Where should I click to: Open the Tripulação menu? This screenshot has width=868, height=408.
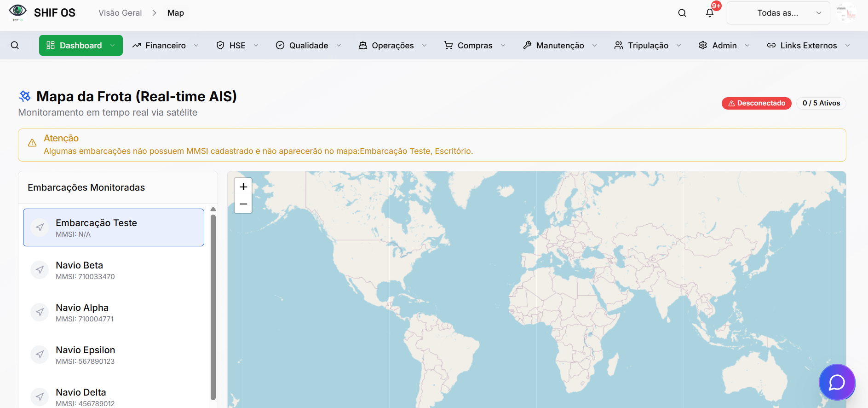click(x=648, y=45)
